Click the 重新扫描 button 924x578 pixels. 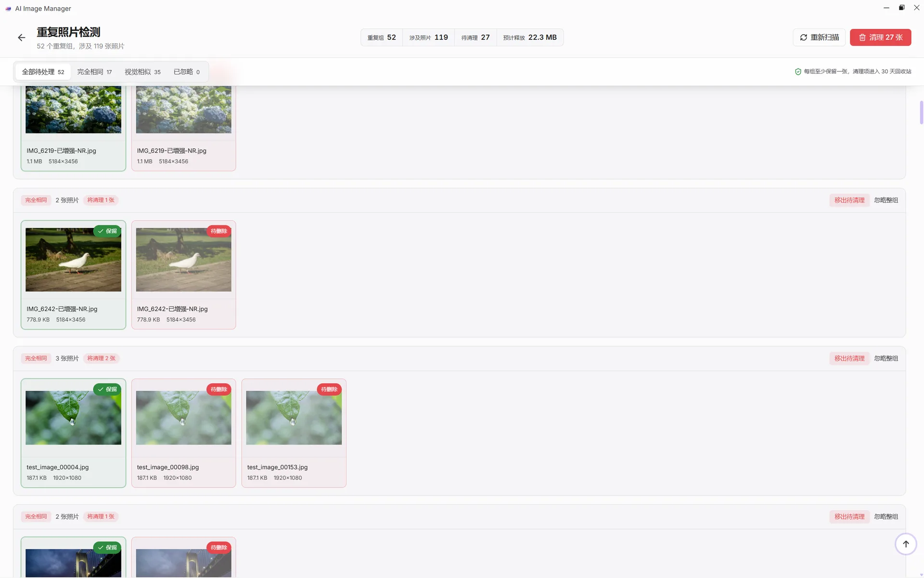click(819, 38)
